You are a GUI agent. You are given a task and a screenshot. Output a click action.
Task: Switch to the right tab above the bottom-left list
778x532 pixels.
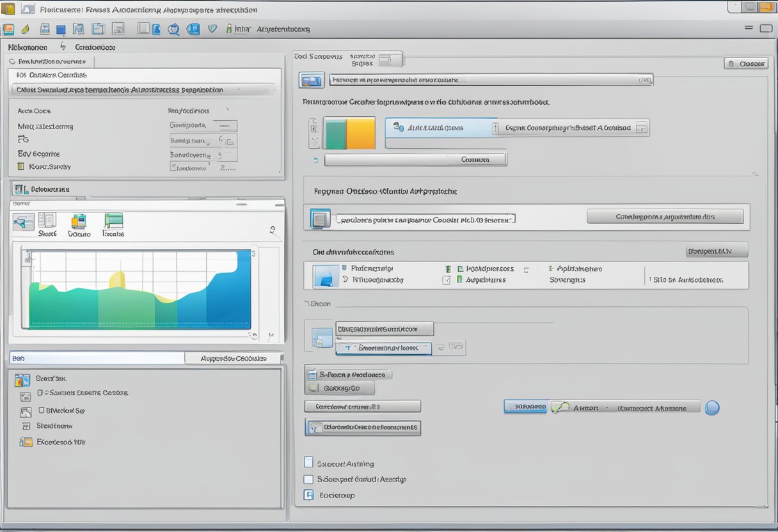233,358
